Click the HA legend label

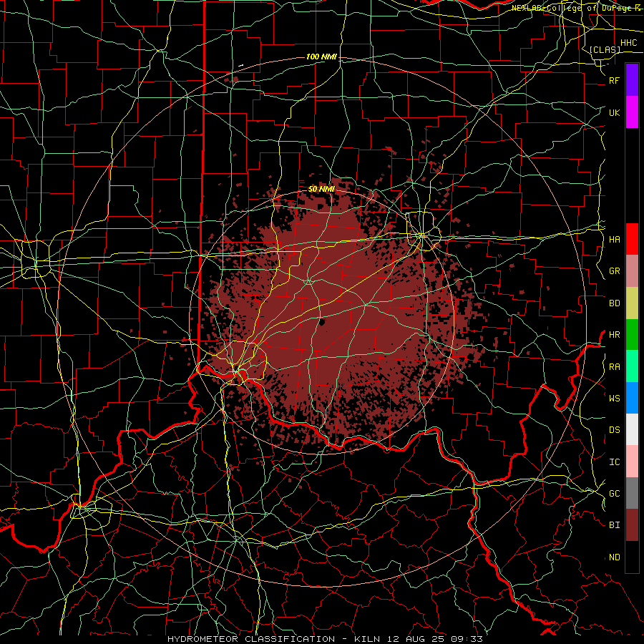point(614,240)
